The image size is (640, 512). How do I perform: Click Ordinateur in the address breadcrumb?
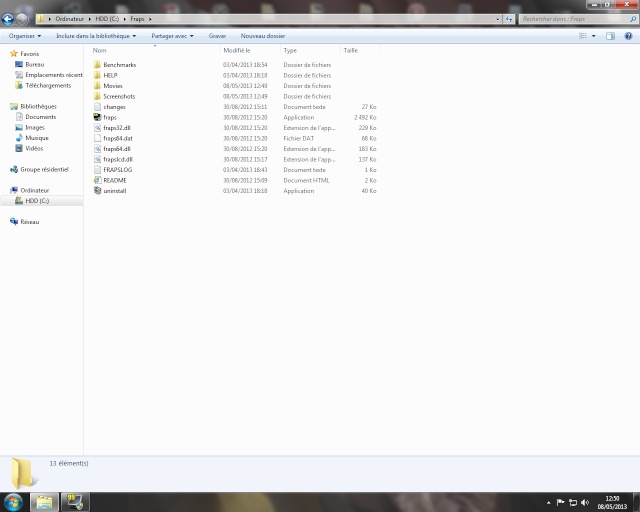[x=70, y=19]
